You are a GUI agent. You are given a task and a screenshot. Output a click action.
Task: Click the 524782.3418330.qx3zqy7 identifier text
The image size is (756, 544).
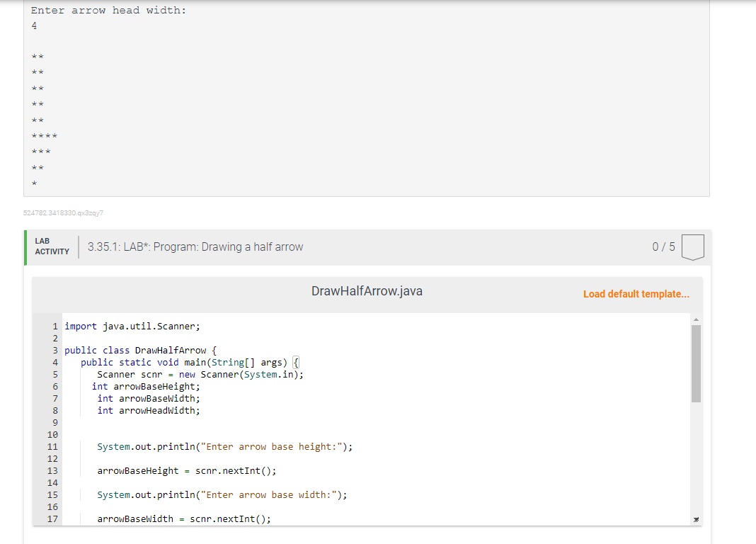63,212
